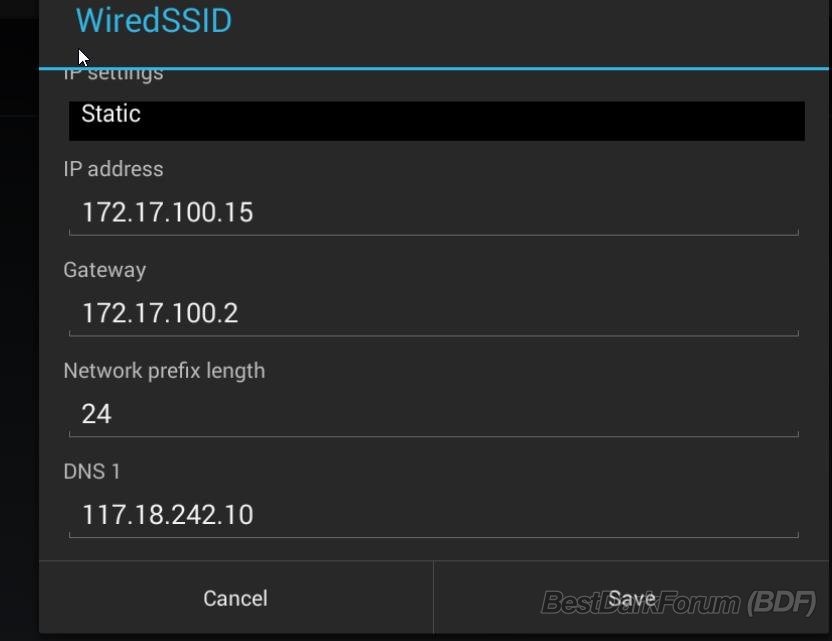
Task: Click the partially hidden IP settings label
Action: coord(113,74)
